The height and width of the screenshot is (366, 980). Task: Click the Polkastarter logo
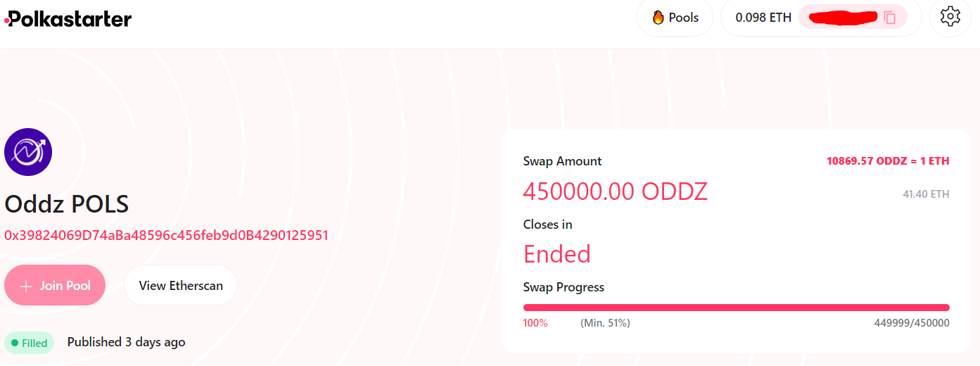68,19
